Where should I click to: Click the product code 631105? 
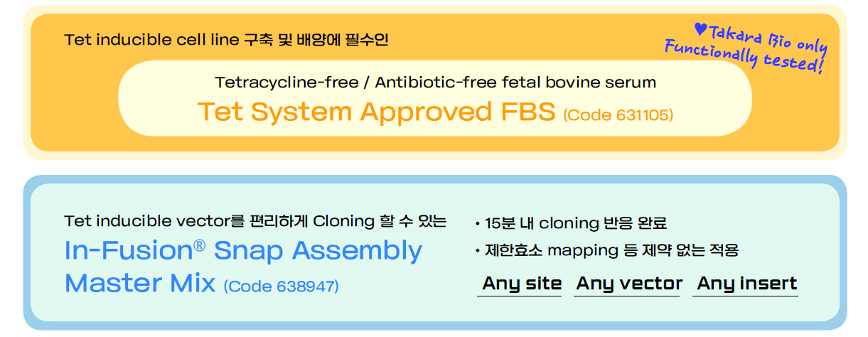618,114
